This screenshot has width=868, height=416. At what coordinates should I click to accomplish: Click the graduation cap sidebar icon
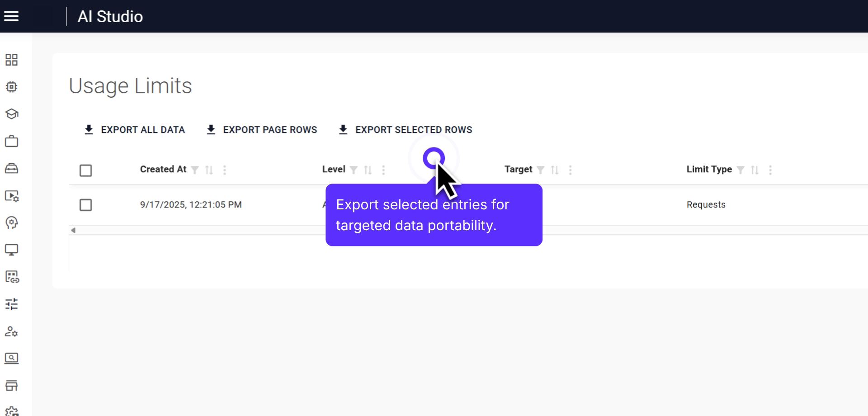tap(12, 114)
